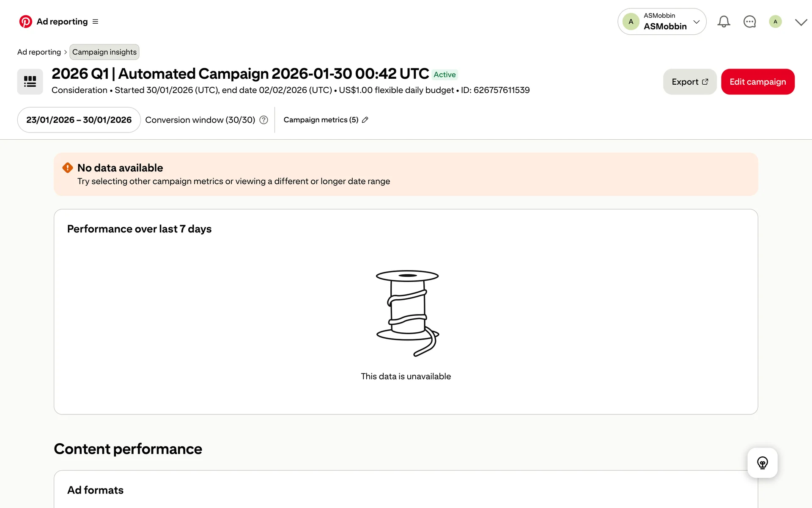Open the notifications bell

724,22
